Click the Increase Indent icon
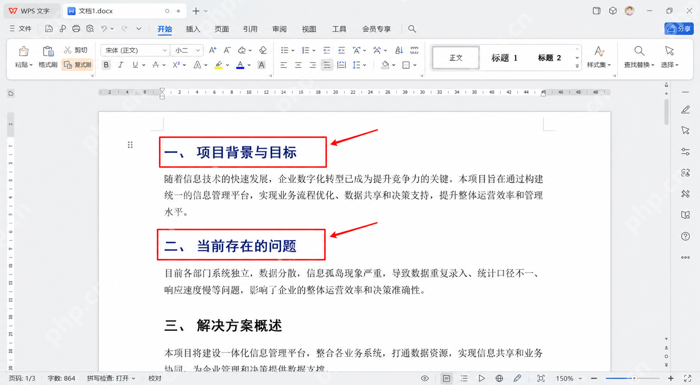This screenshot has height=385, width=700. point(342,50)
